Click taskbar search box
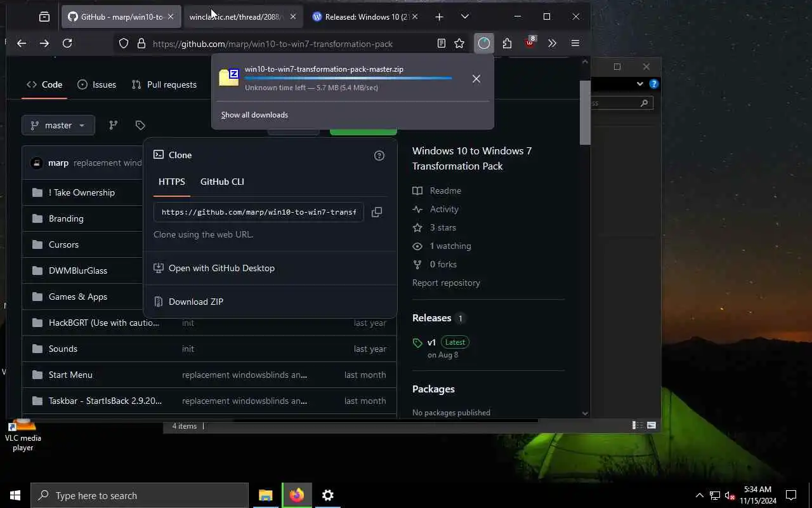Screen dimensions: 812x508 [140, 495]
